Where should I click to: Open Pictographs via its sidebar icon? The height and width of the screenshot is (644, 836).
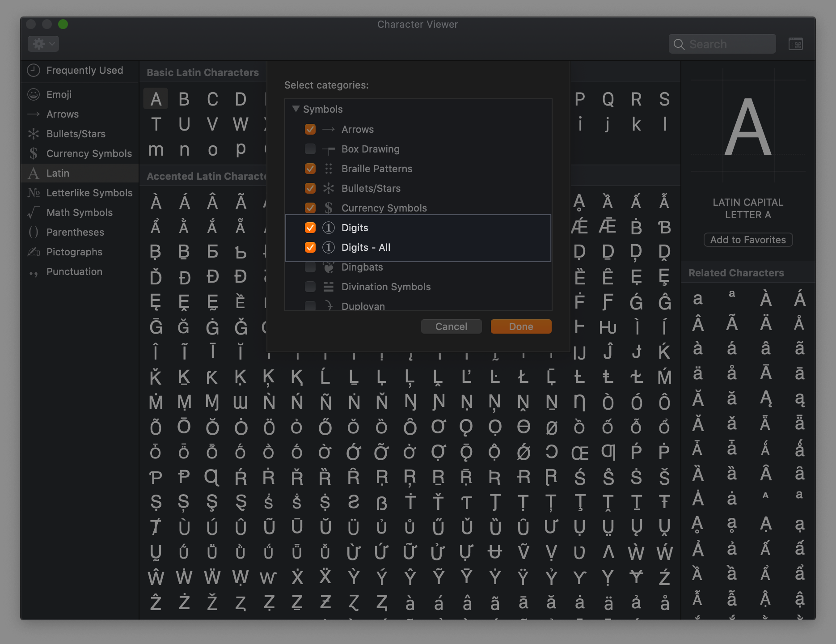coord(34,252)
